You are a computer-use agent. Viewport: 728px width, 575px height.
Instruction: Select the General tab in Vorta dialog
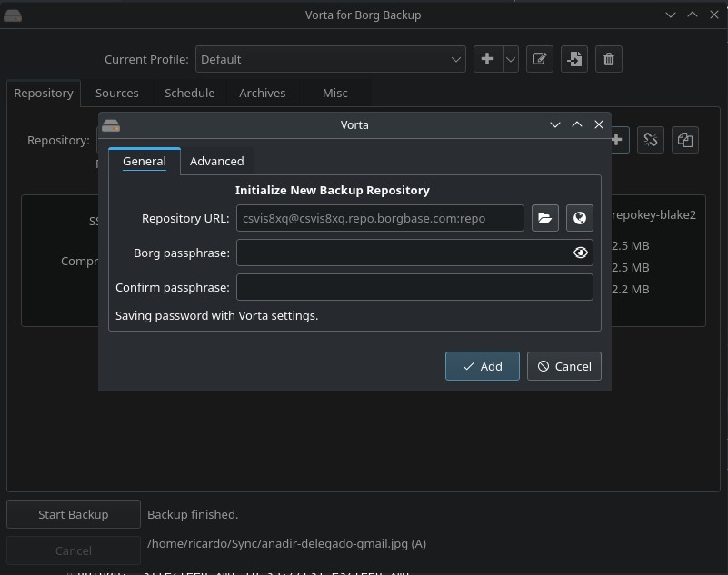(145, 162)
